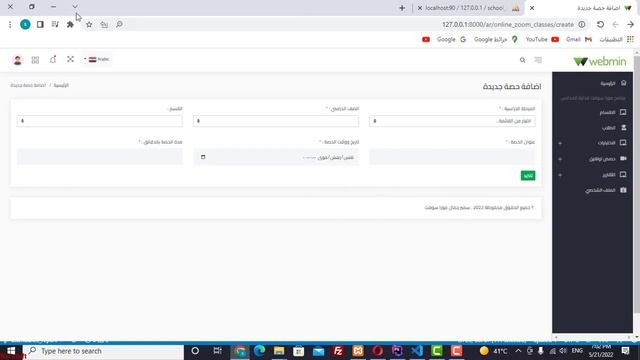Open the Arabic language selector dropdown
640x360 pixels.
click(x=97, y=59)
